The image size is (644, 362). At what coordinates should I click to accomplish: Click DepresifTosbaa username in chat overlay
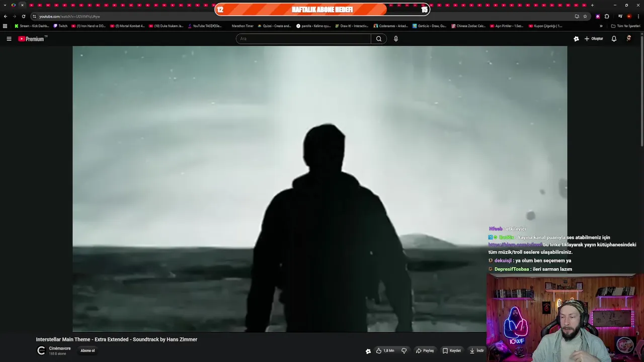[512, 269]
